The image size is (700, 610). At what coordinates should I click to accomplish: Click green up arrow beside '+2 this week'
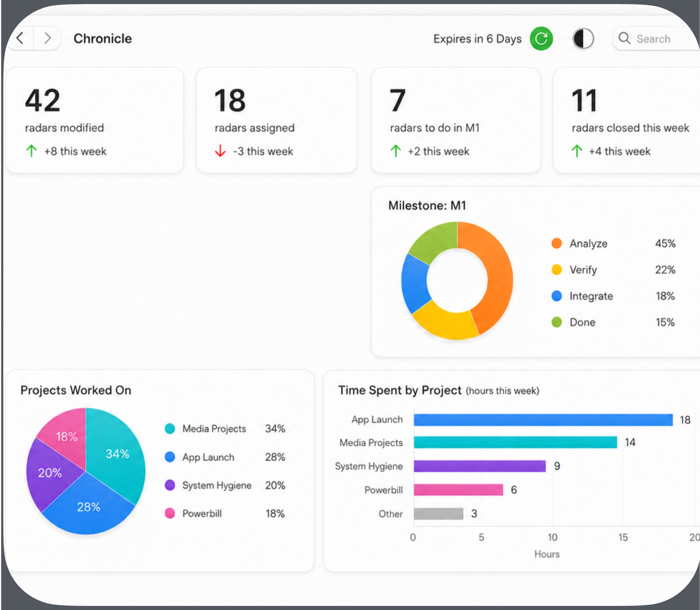click(395, 151)
